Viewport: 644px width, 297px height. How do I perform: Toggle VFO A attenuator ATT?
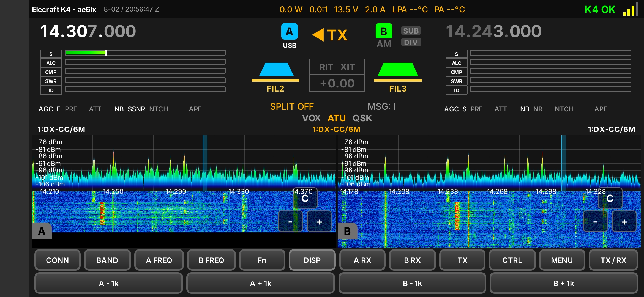(95, 109)
